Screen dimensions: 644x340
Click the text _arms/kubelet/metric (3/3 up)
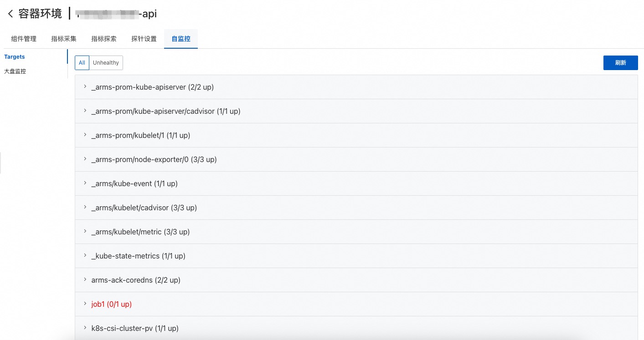(x=140, y=232)
